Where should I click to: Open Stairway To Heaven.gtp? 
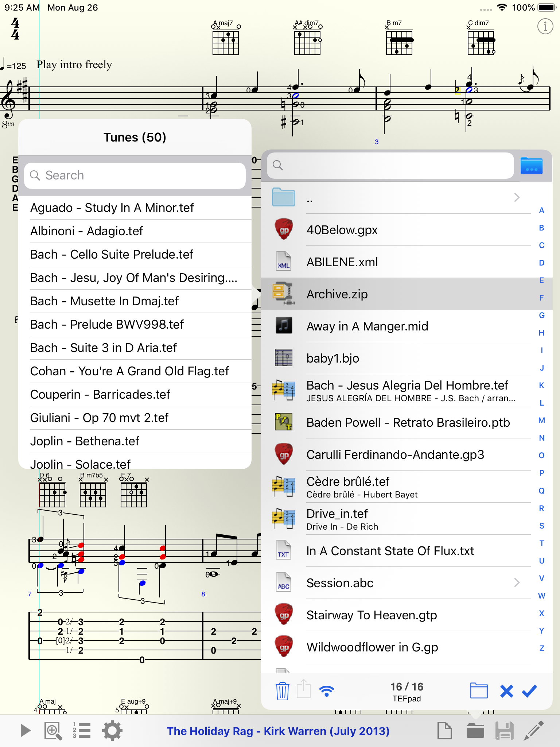(396, 615)
